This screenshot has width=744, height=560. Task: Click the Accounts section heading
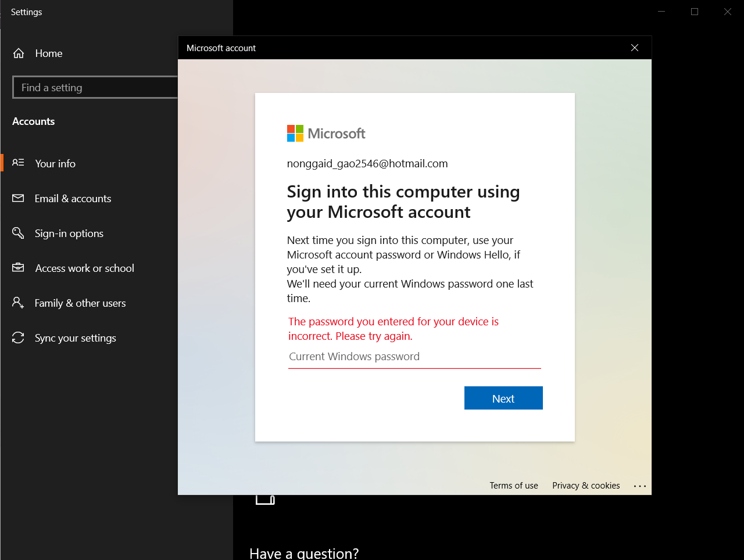[x=34, y=121]
